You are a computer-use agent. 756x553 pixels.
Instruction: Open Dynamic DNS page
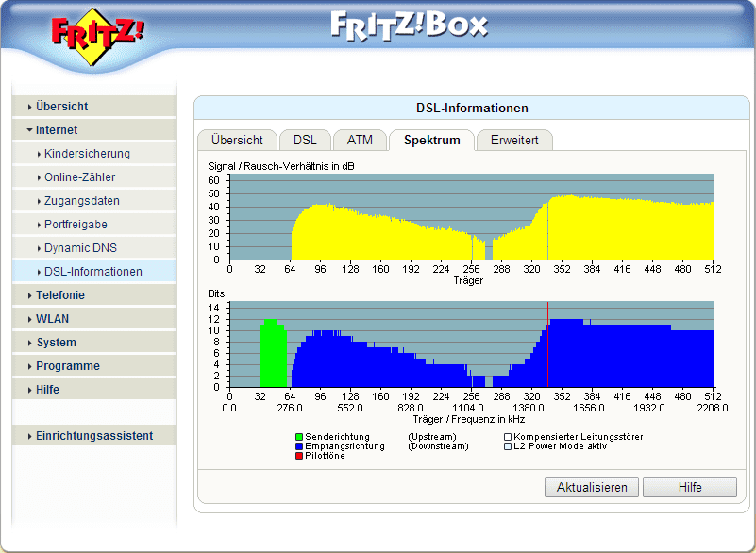80,248
